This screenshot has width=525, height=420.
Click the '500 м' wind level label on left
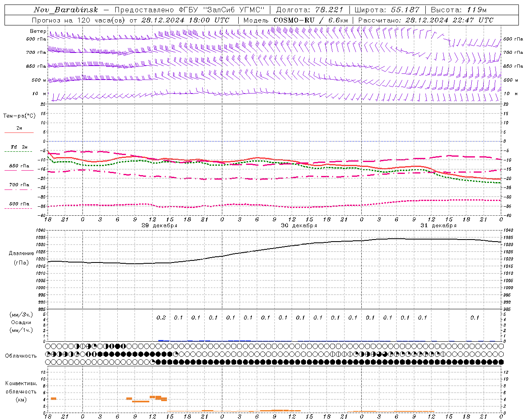point(39,80)
